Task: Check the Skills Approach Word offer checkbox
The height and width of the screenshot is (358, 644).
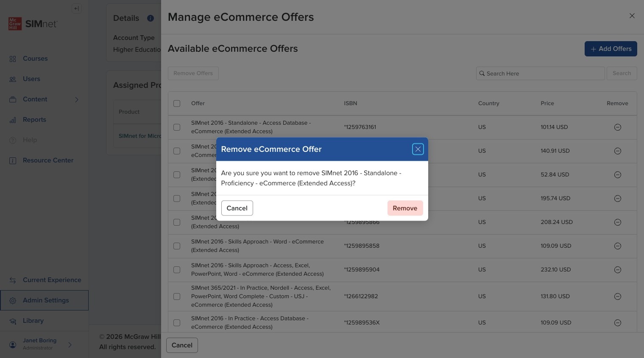Action: pos(177,246)
